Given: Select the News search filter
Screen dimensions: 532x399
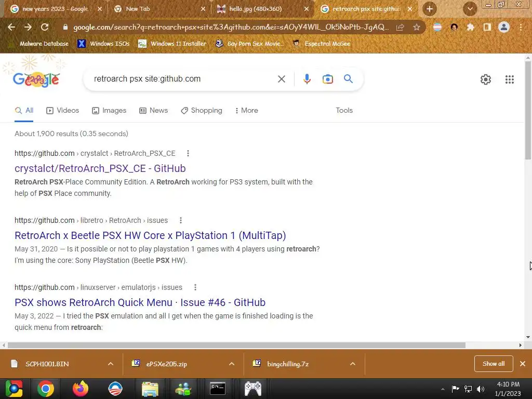Looking at the screenshot, I should [x=153, y=111].
